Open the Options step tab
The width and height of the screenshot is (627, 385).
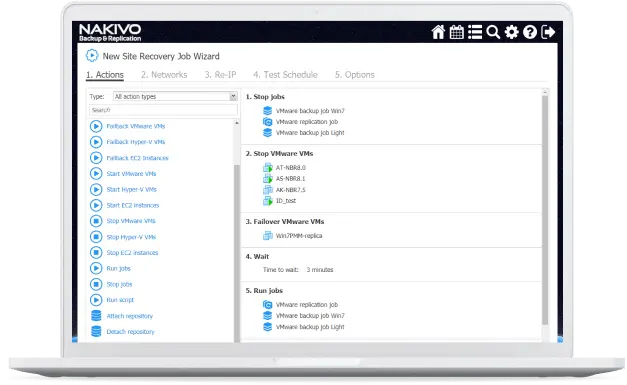point(355,75)
